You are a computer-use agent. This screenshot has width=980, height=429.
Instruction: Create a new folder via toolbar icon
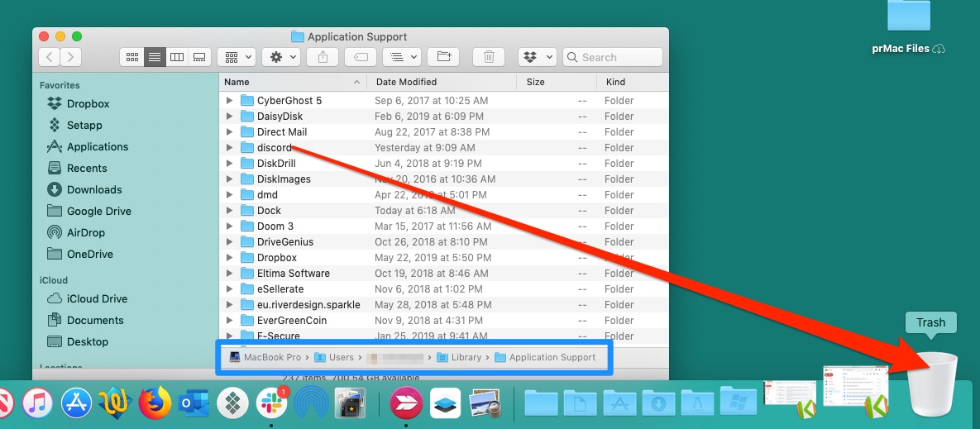point(444,57)
